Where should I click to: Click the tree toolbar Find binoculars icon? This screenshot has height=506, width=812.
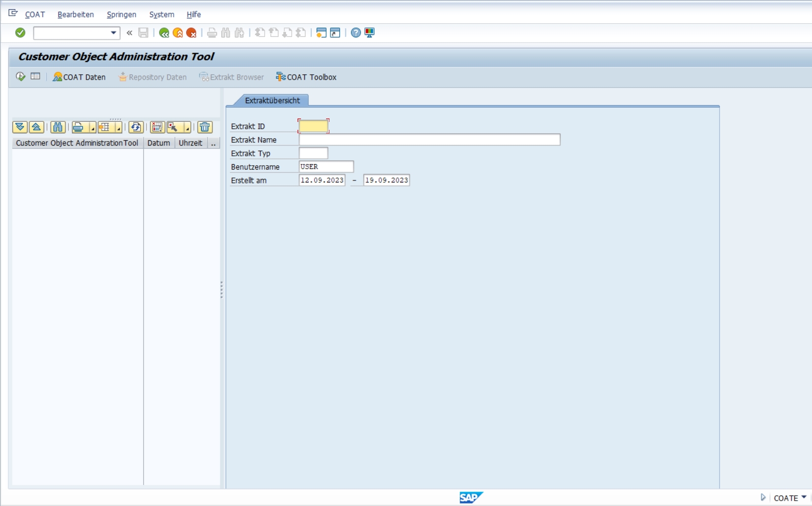(58, 127)
